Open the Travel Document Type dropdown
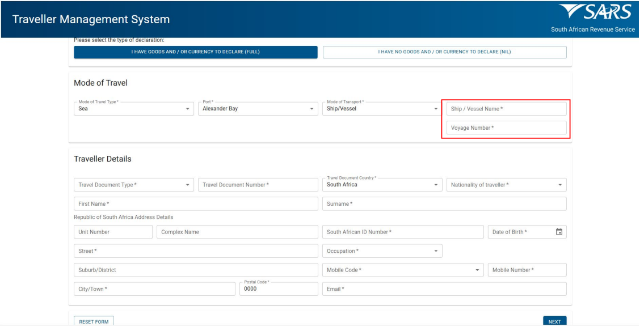 point(133,185)
